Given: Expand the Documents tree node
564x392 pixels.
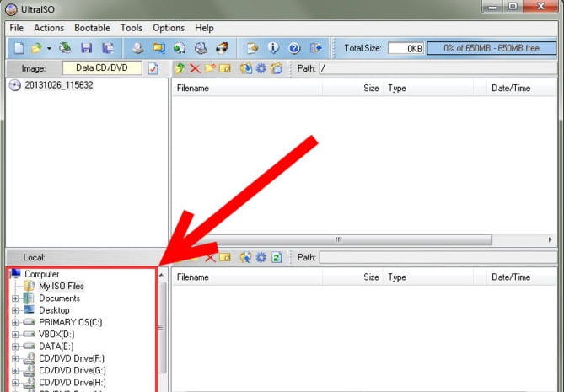Looking at the screenshot, I should (x=15, y=298).
